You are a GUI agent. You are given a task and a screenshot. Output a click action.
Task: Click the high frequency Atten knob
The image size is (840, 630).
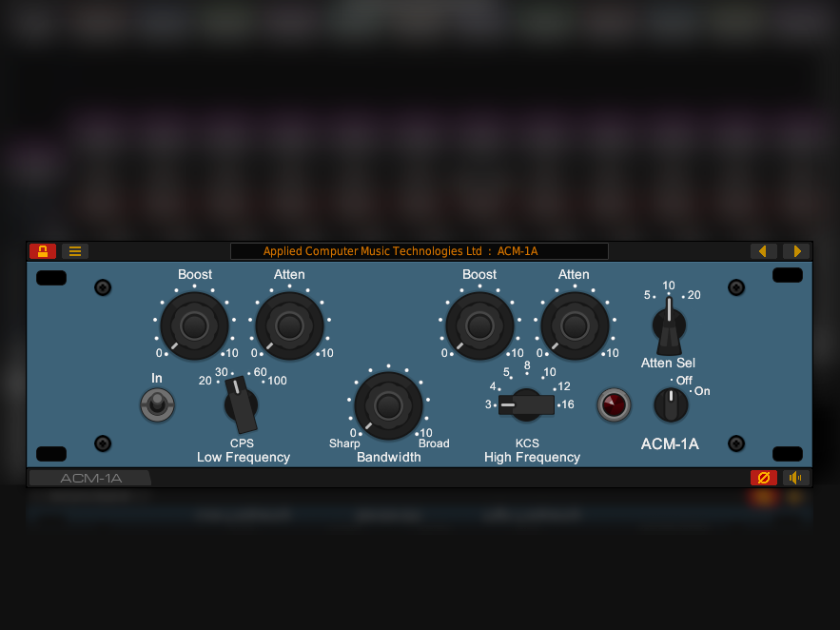pos(575,326)
